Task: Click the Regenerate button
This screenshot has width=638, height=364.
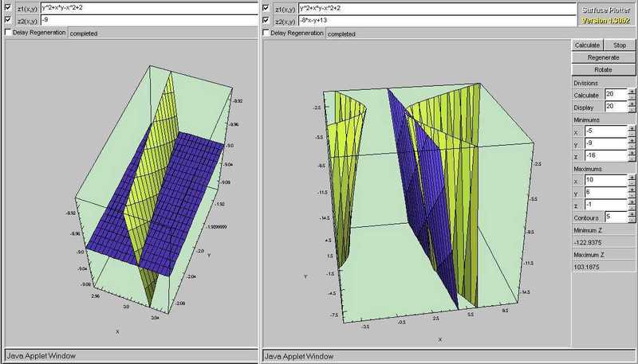Action: point(604,57)
